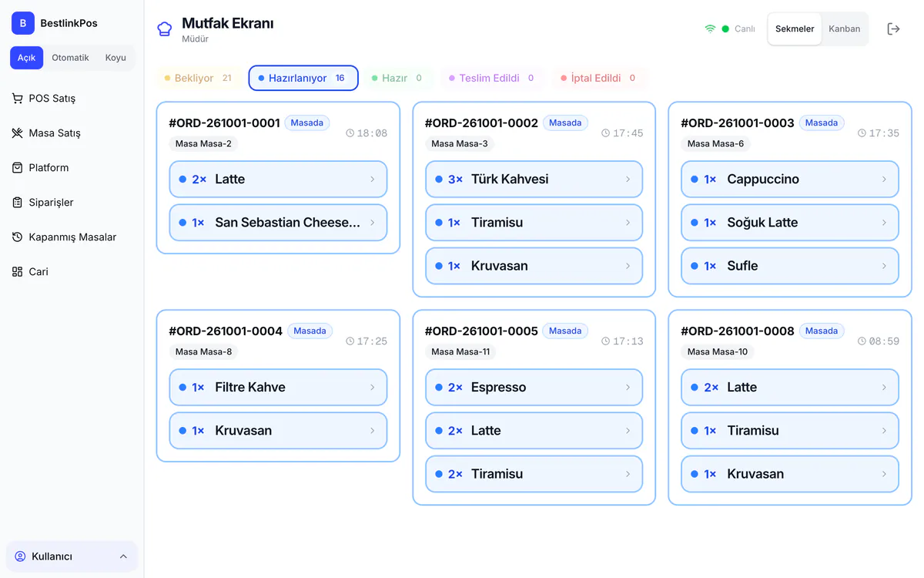The image size is (924, 578).
Task: Click the clock icon next to 17:35
Action: (x=862, y=133)
